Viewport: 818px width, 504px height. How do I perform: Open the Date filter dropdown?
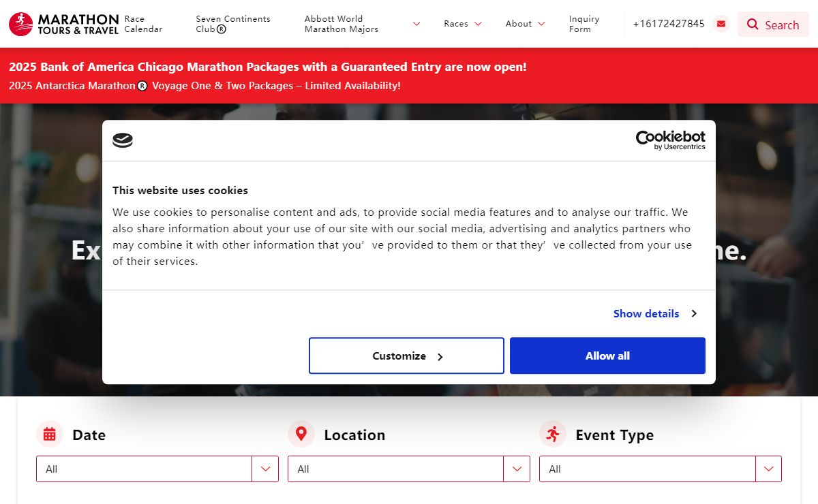(x=157, y=469)
